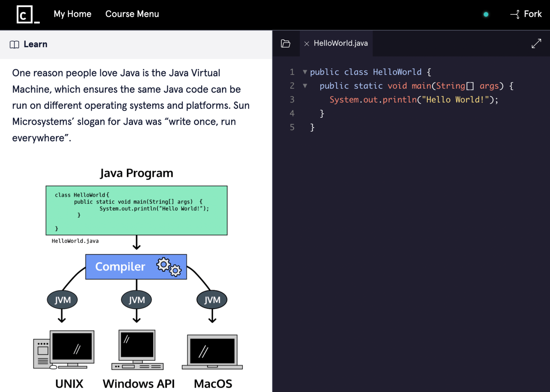This screenshot has width=550, height=392.
Task: Select the HelloWorld.java editor tab
Action: (x=341, y=43)
